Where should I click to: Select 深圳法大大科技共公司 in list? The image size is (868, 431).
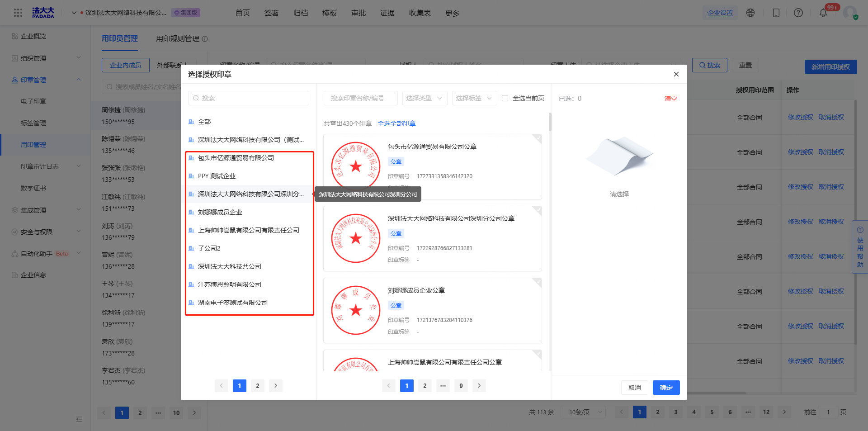click(230, 266)
